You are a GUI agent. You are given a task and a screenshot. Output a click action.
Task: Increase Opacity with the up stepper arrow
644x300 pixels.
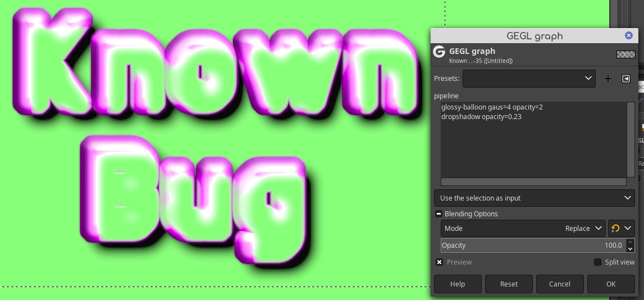tap(630, 242)
